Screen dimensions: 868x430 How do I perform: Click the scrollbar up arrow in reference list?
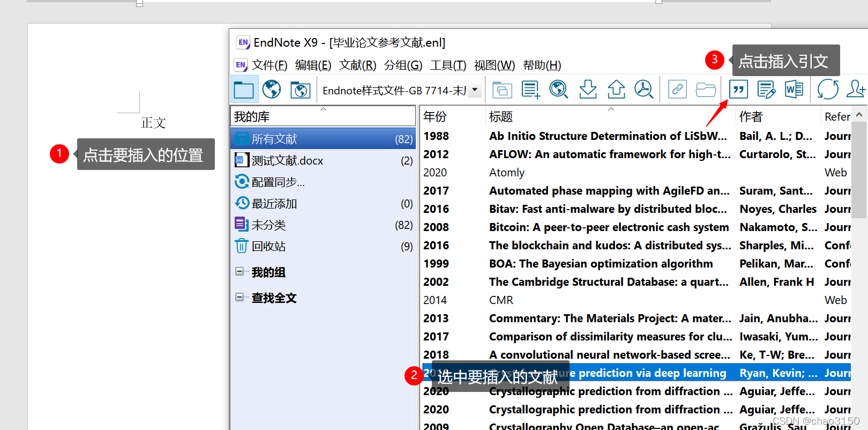(859, 115)
